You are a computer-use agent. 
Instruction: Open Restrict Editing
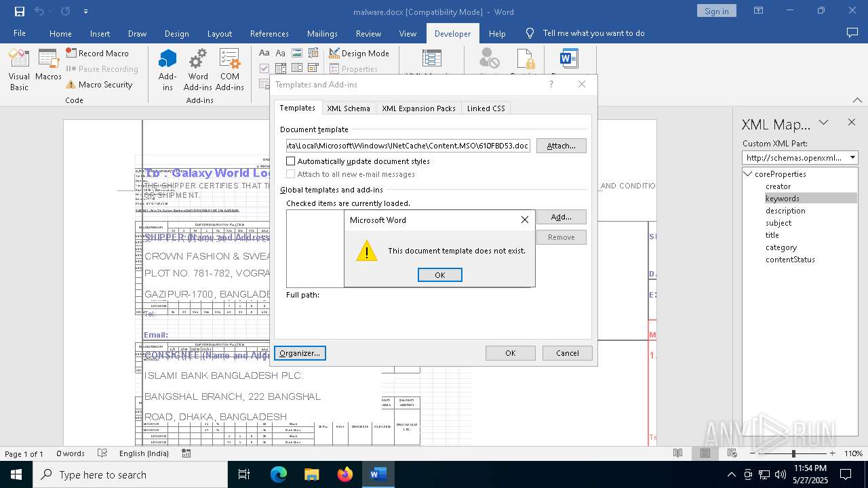[526, 61]
